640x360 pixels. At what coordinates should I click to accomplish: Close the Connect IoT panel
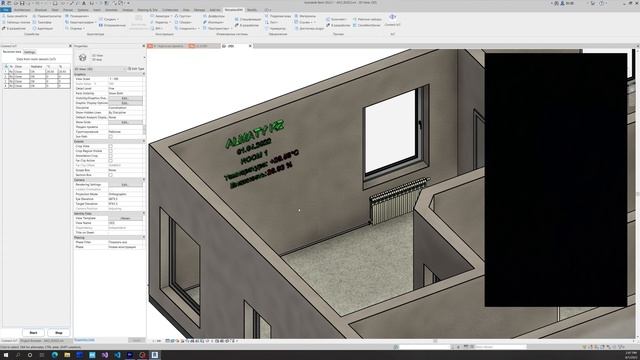pyautogui.click(x=70, y=46)
